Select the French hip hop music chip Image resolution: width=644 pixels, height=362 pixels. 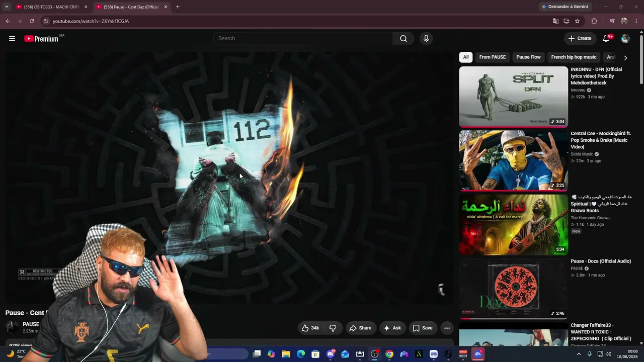coord(574,57)
